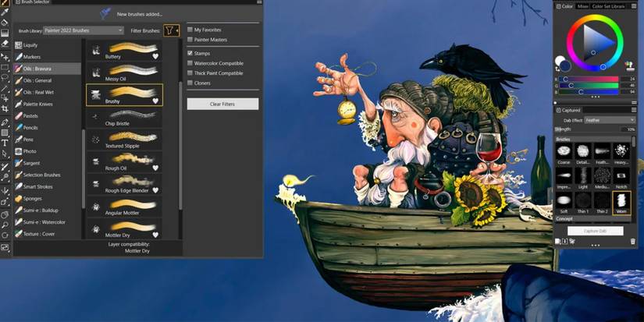The width and height of the screenshot is (644, 322).
Task: Favorite the Brushy brush with its heart icon
Action: [155, 101]
